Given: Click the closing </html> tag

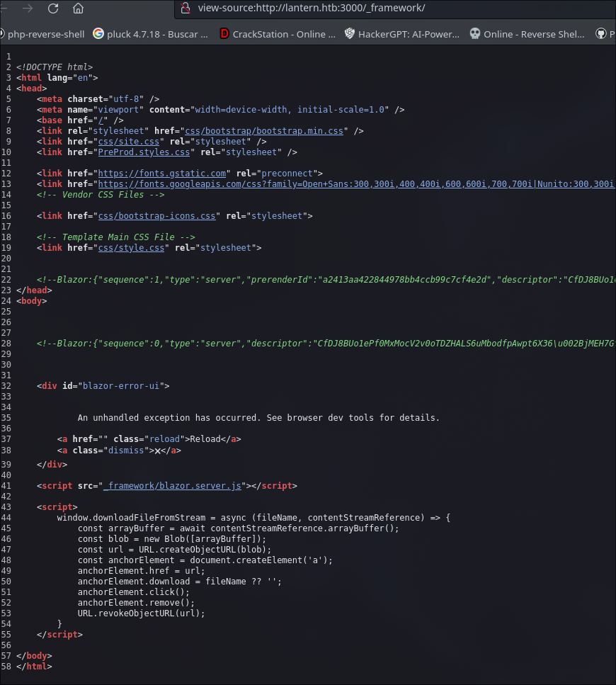Looking at the screenshot, I should pos(34,666).
